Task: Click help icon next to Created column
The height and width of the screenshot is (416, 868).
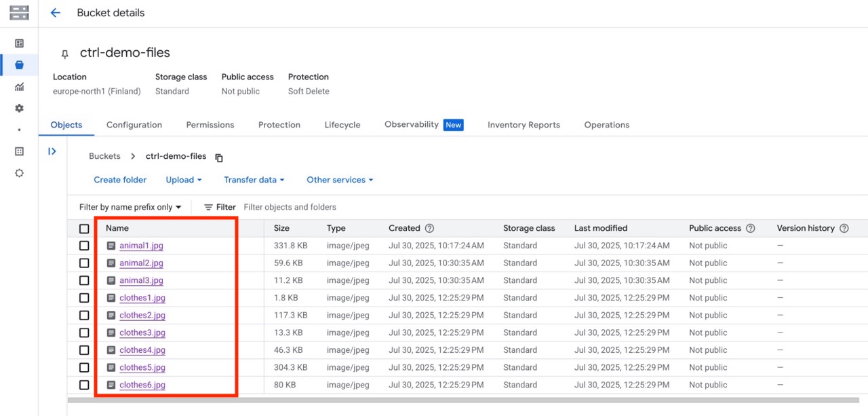Action: 429,229
